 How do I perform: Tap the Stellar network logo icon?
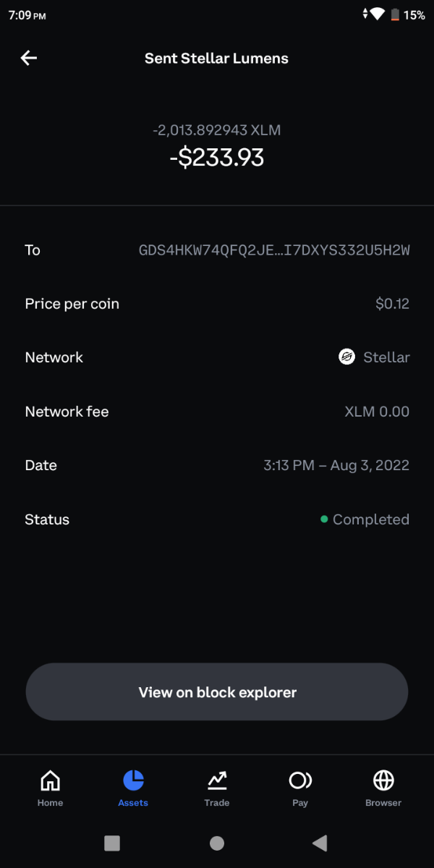(347, 357)
